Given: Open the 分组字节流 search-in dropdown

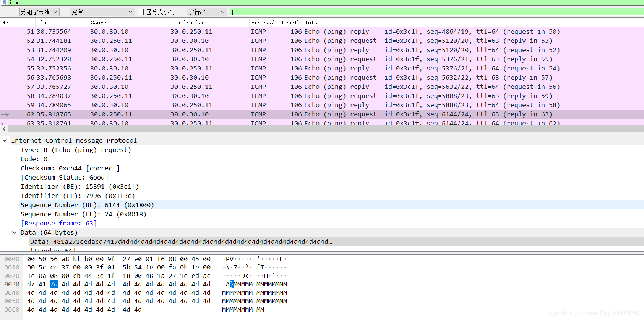Looking at the screenshot, I should (39, 12).
